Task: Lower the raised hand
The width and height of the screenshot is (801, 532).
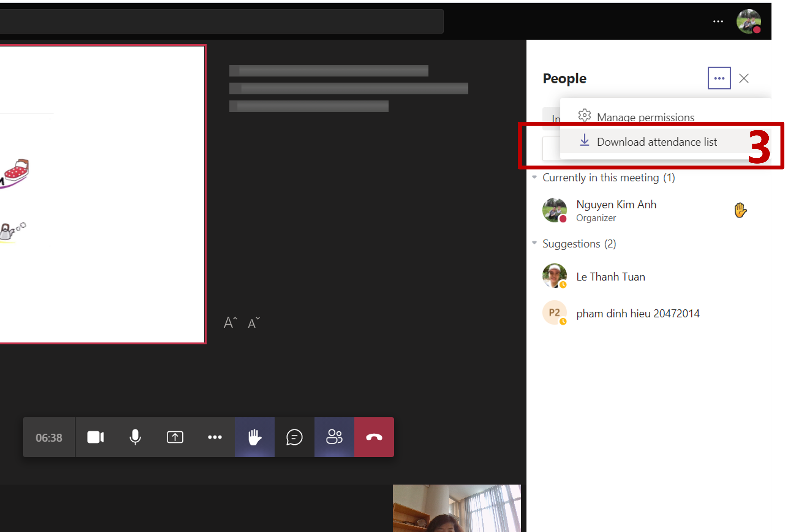Action: (254, 437)
